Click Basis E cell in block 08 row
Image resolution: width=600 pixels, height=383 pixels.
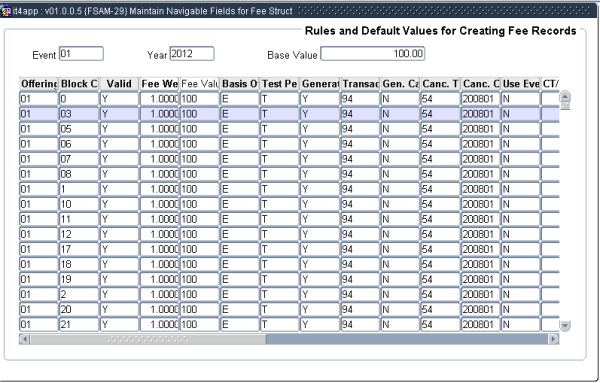click(x=240, y=174)
